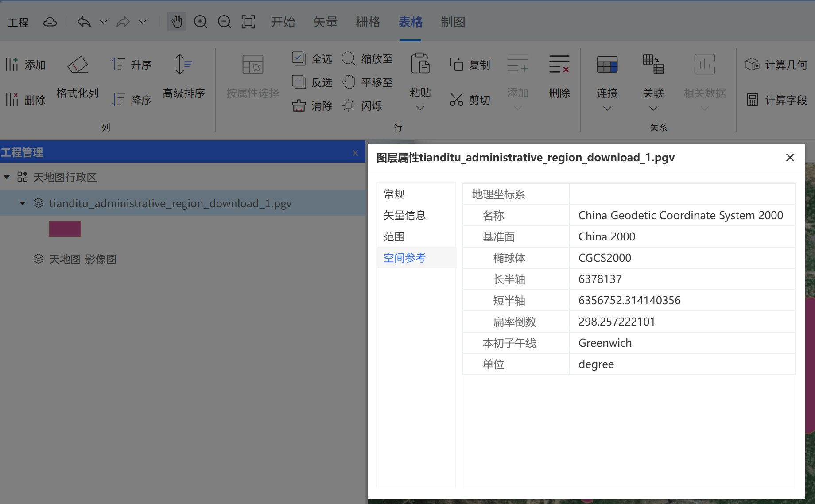
Task: Collapse the 天地图行政区 tree node
Action: [x=7, y=177]
